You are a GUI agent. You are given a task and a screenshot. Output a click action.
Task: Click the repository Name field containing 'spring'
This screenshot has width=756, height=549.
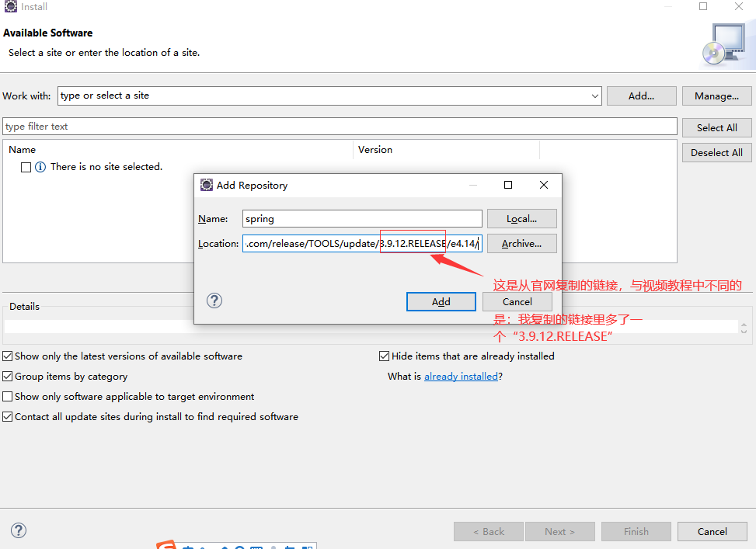tap(362, 219)
